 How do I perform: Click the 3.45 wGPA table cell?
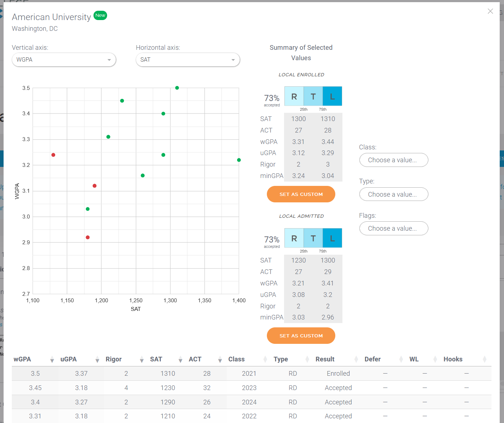pyautogui.click(x=35, y=388)
